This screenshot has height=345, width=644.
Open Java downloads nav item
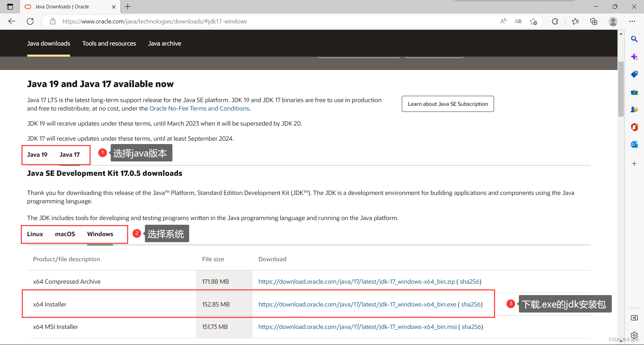click(49, 44)
